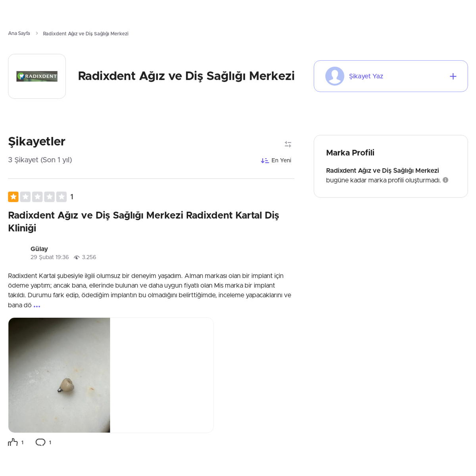This screenshot has height=476, width=476.
Task: Click the Şikayet Yaz button
Action: click(x=391, y=76)
